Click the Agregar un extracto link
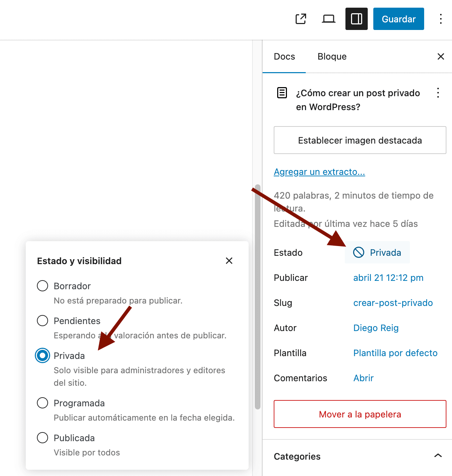Screen dimensions: 452x476 [319, 172]
